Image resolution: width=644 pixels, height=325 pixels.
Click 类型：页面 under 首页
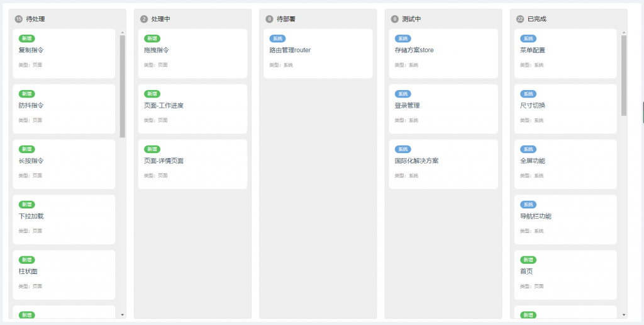coord(532,287)
